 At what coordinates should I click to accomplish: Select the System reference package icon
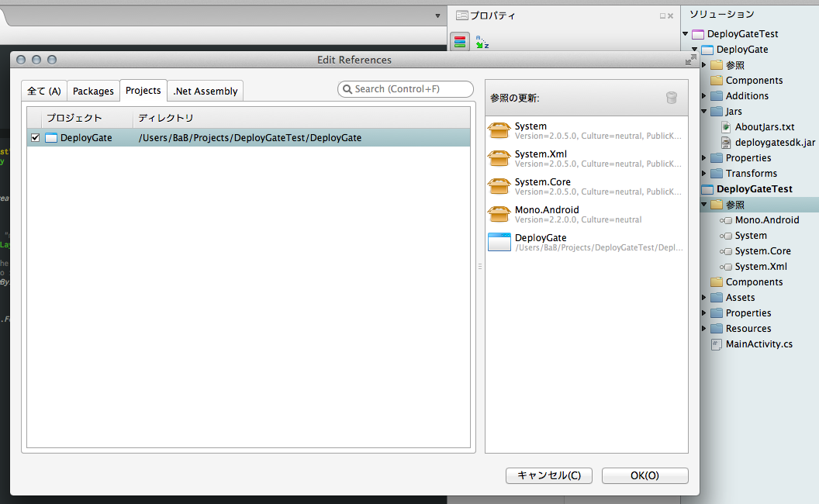[499, 130]
